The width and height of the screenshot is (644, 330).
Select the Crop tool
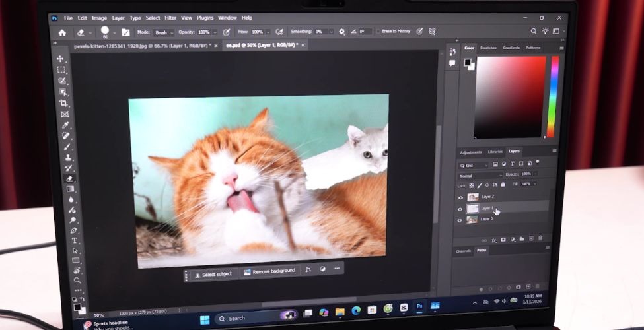tap(63, 103)
